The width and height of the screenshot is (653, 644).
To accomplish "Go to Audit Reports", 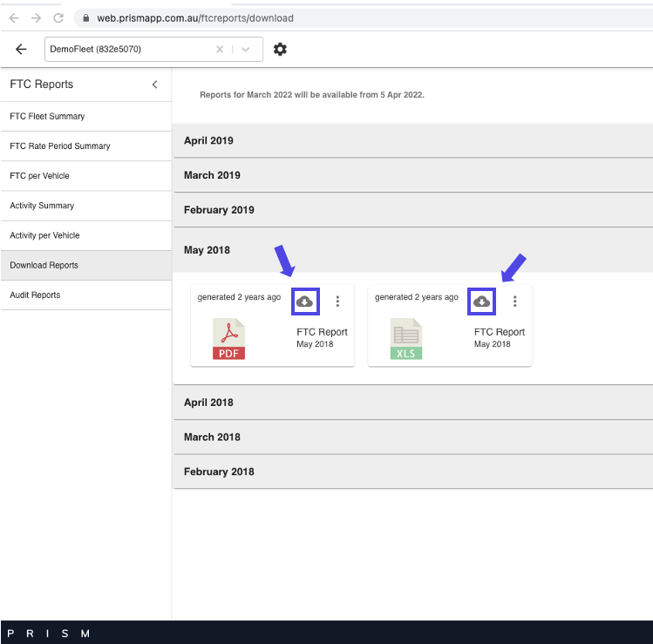I will coord(35,295).
